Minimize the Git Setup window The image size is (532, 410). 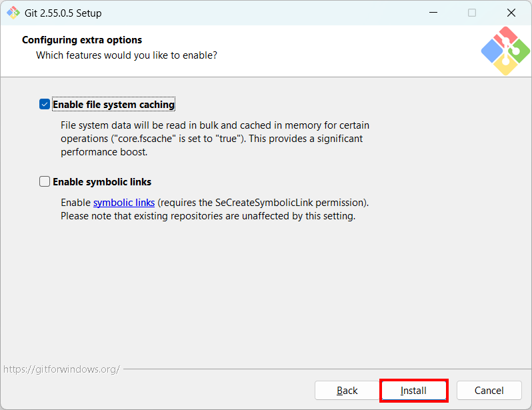(433, 13)
